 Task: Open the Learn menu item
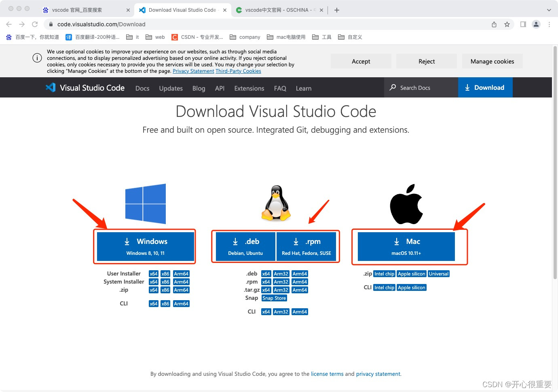coord(304,88)
